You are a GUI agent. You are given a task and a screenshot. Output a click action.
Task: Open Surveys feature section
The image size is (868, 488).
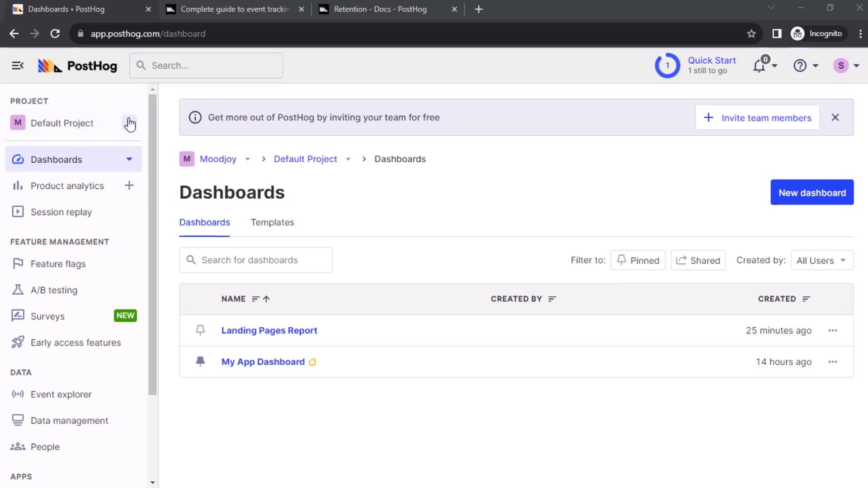click(x=47, y=316)
